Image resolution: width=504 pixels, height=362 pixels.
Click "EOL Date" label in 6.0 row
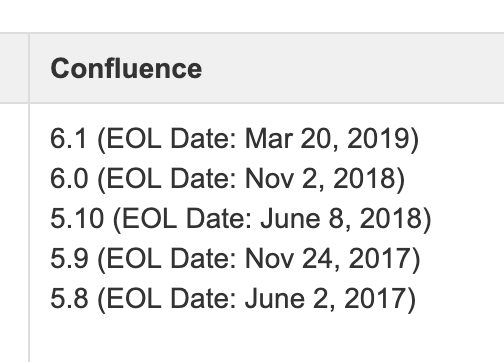(x=171, y=179)
